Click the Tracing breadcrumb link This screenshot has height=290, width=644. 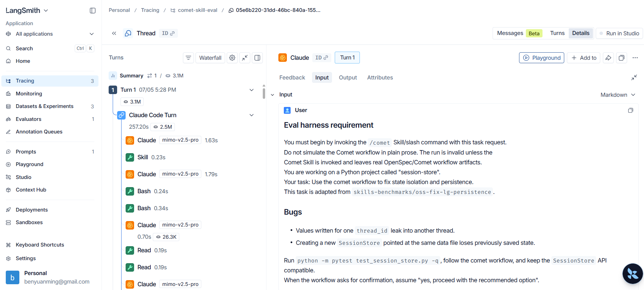tap(150, 10)
